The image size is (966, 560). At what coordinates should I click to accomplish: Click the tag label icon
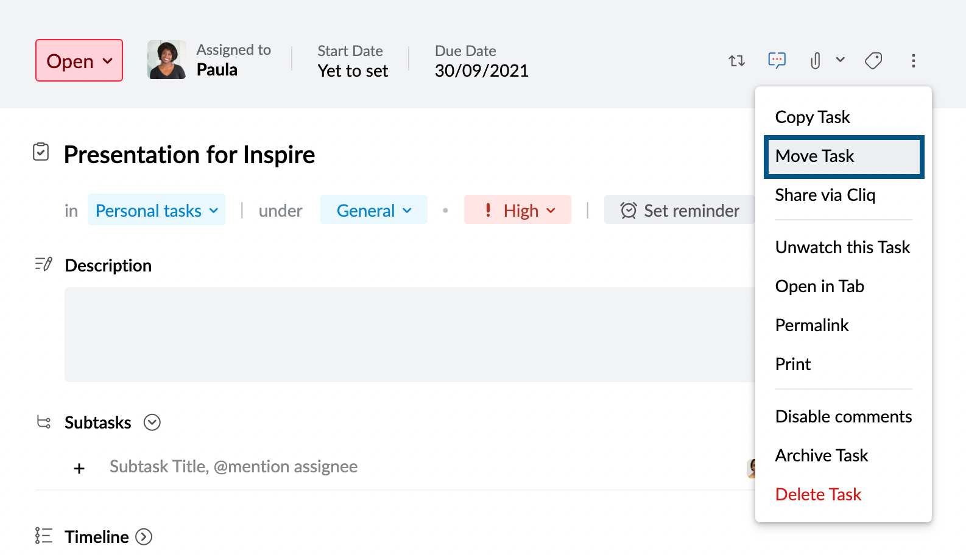click(x=873, y=61)
